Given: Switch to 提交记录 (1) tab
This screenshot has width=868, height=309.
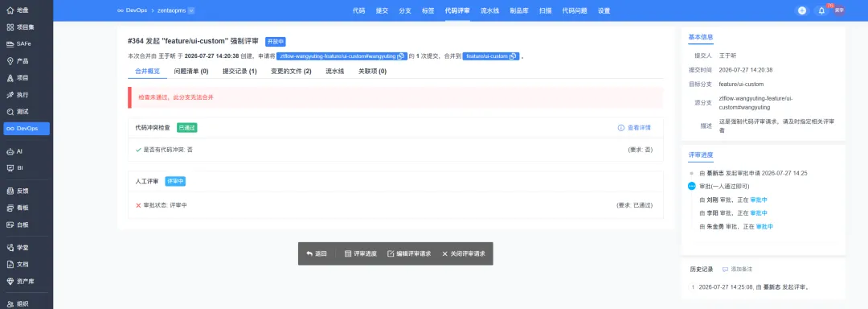Looking at the screenshot, I should (240, 72).
